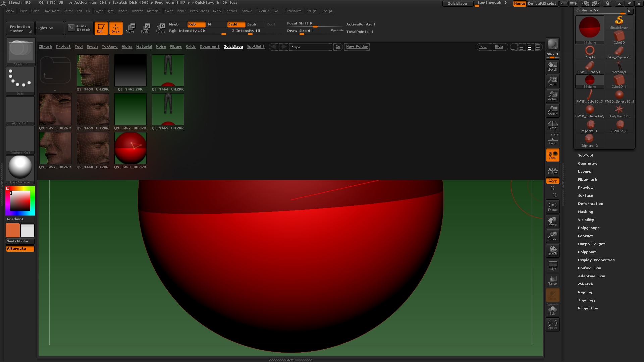644x362 pixels.
Task: Toggle Zsub sculpting mode
Action: [253, 24]
